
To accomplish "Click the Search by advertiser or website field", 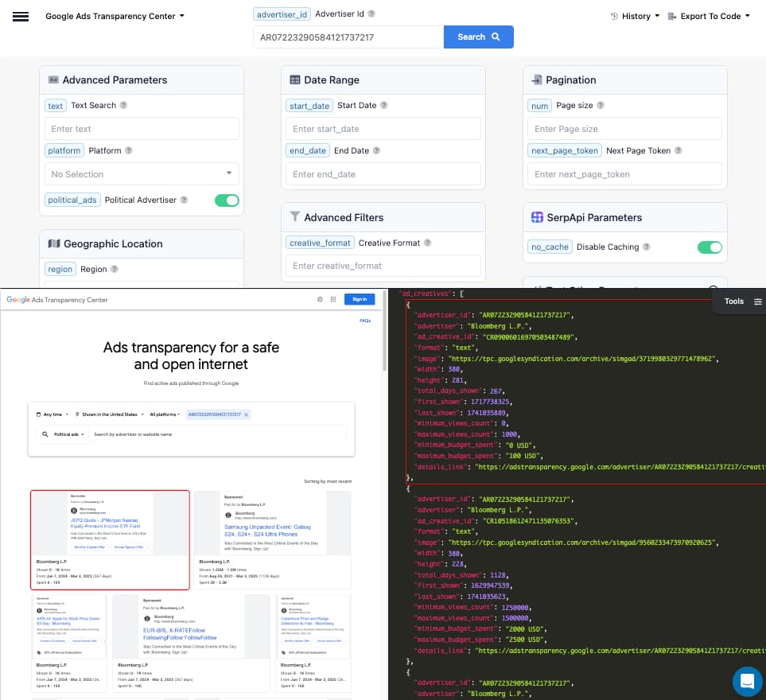I will [218, 434].
